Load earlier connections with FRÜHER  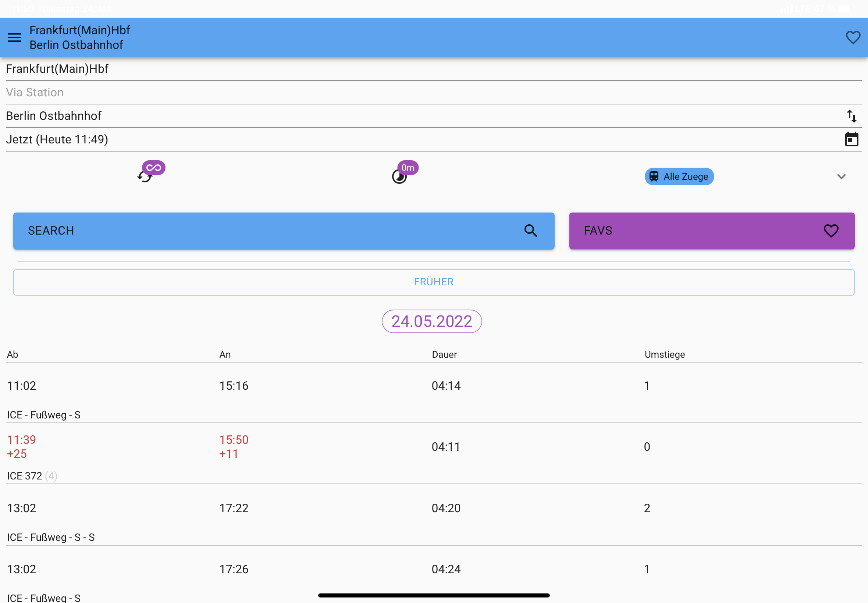pyautogui.click(x=433, y=282)
